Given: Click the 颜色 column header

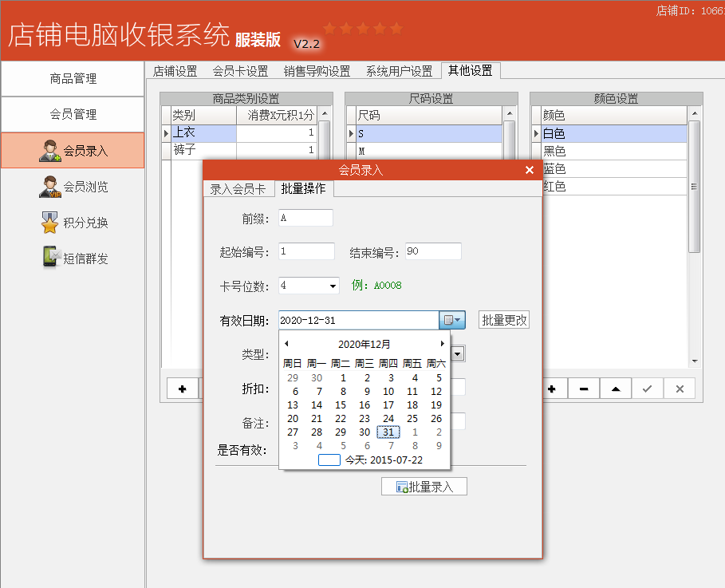Looking at the screenshot, I should click(614, 115).
